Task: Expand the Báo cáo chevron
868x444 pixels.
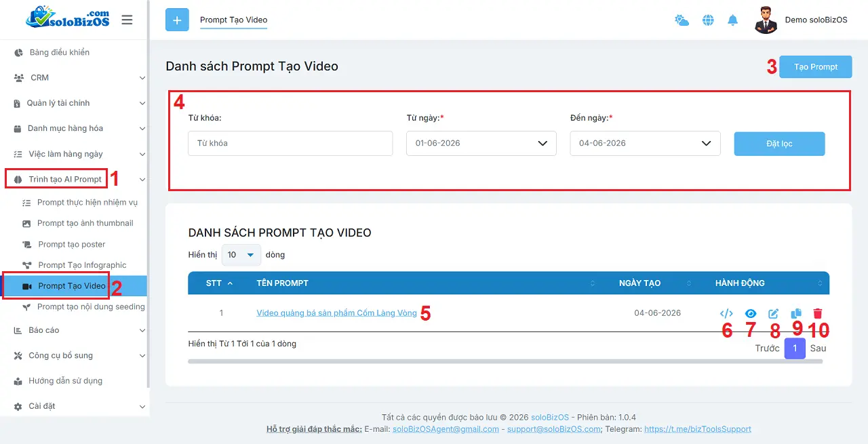Action: point(142,331)
